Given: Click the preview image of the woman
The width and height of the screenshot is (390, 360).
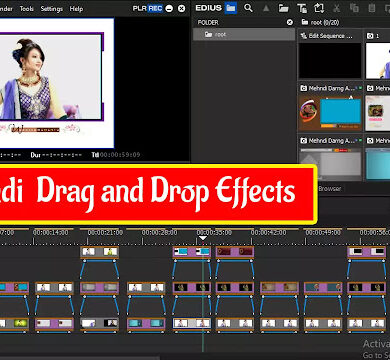Looking at the screenshot, I should click(50, 76).
